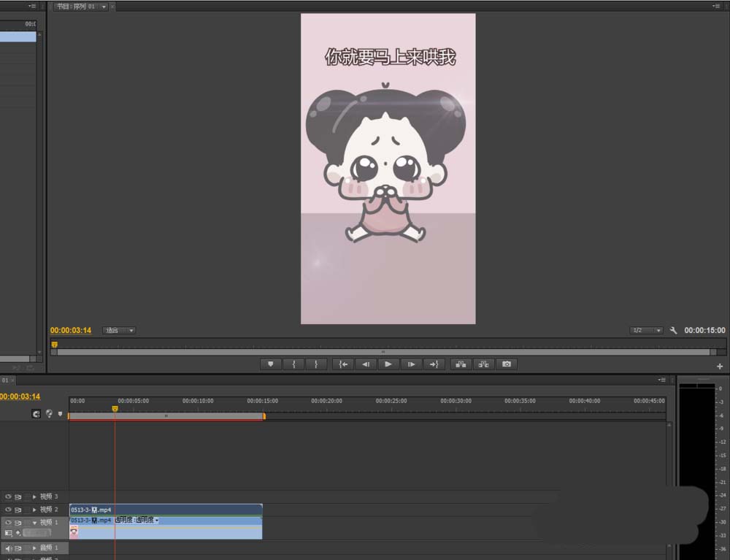Image resolution: width=730 pixels, height=560 pixels.
Task: Click the monitor zoom scroll bar
Action: coord(384,352)
